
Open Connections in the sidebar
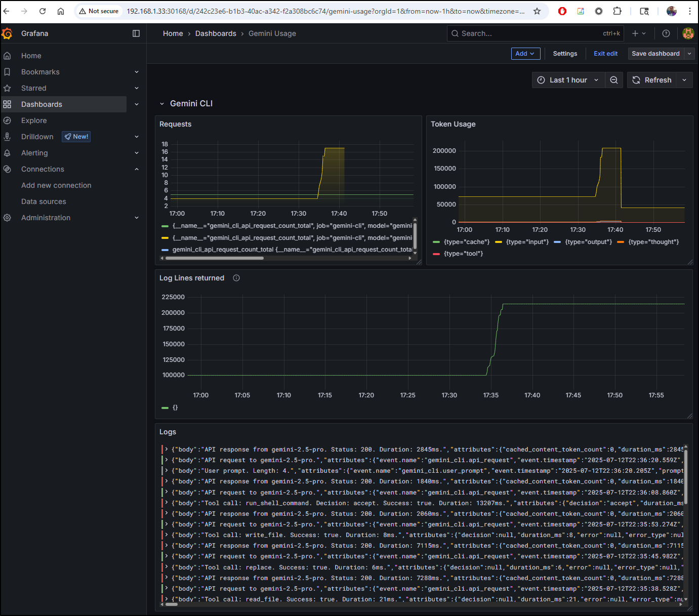click(43, 169)
